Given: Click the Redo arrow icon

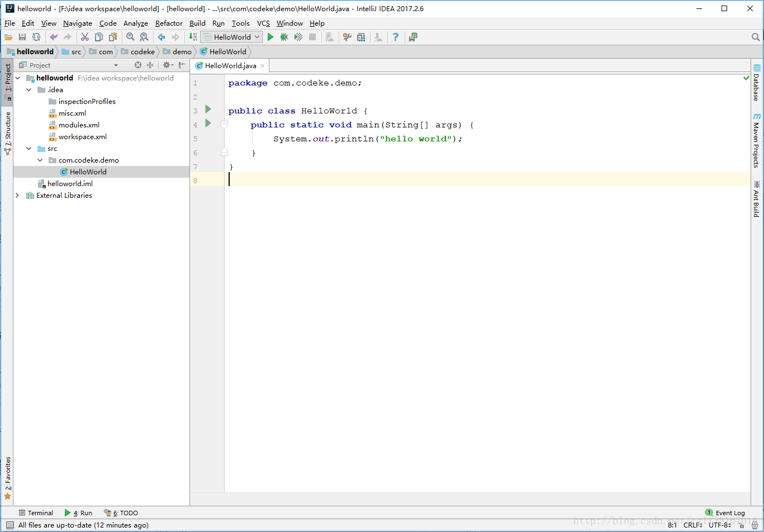Looking at the screenshot, I should tap(68, 37).
